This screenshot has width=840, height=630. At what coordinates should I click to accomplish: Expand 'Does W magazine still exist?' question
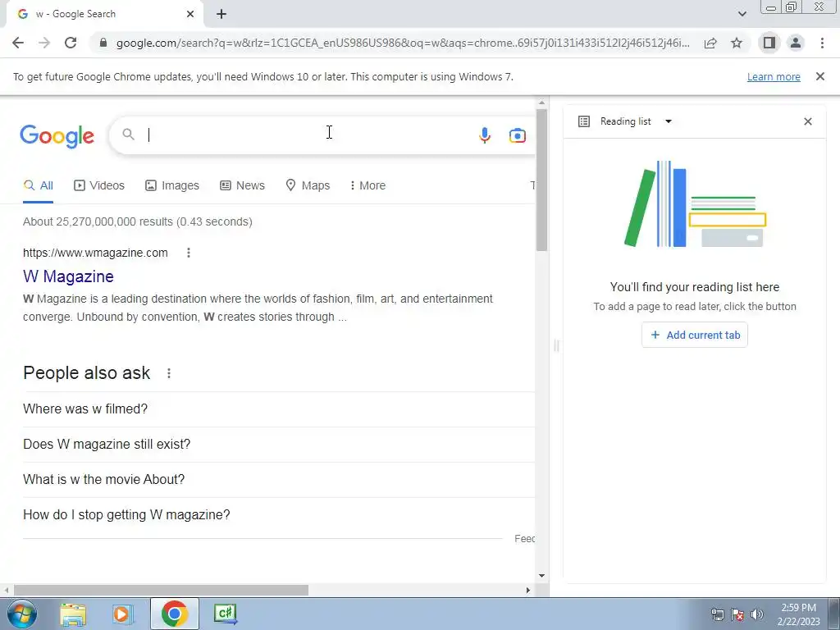[279, 445]
